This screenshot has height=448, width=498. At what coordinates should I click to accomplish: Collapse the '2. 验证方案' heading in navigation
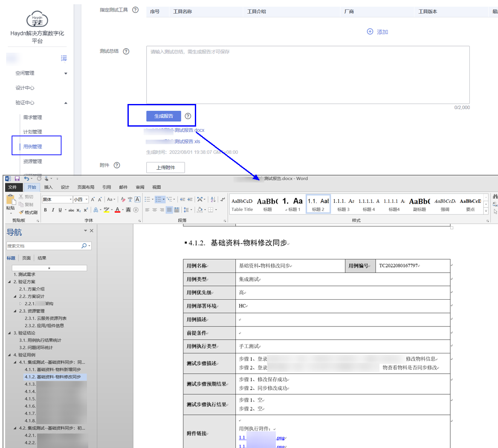pos(9,282)
